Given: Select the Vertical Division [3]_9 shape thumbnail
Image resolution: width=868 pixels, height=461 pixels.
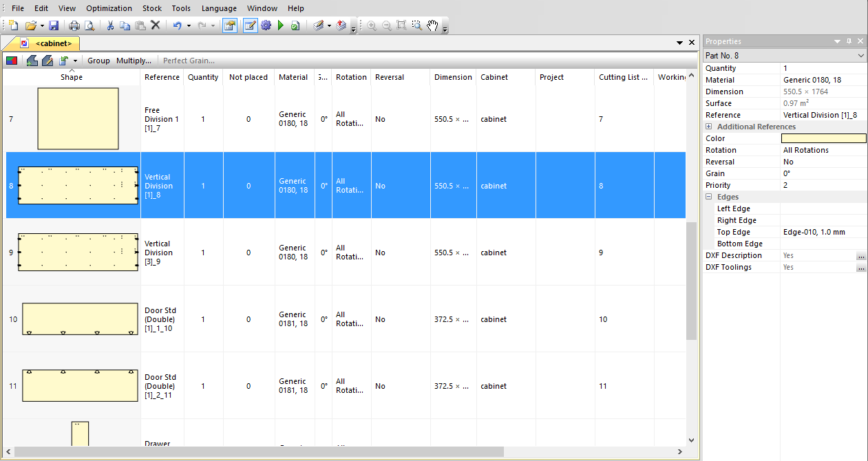Looking at the screenshot, I should [77, 252].
